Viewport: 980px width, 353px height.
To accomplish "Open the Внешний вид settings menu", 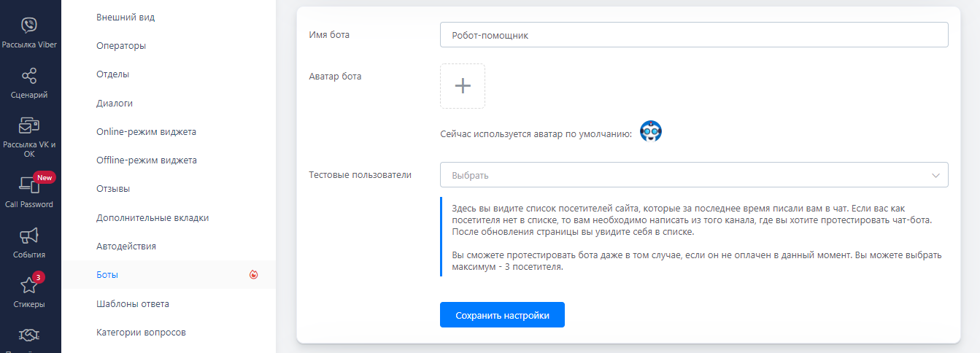I will [x=126, y=18].
